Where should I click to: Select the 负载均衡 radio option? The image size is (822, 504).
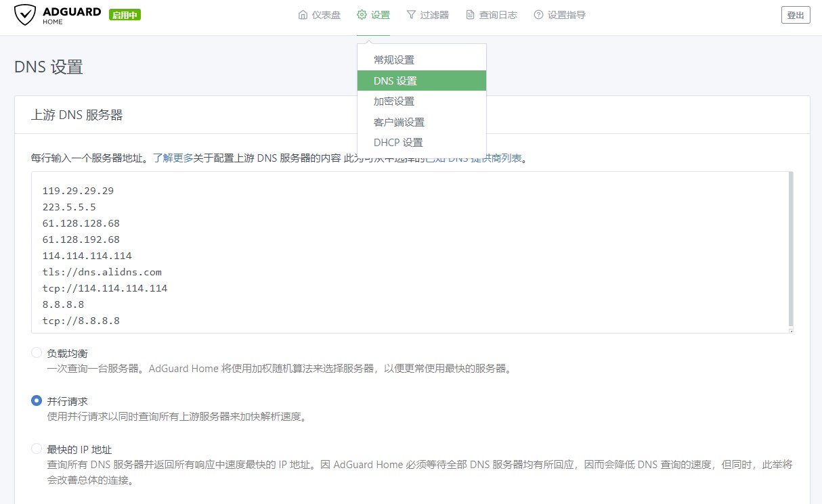click(37, 352)
